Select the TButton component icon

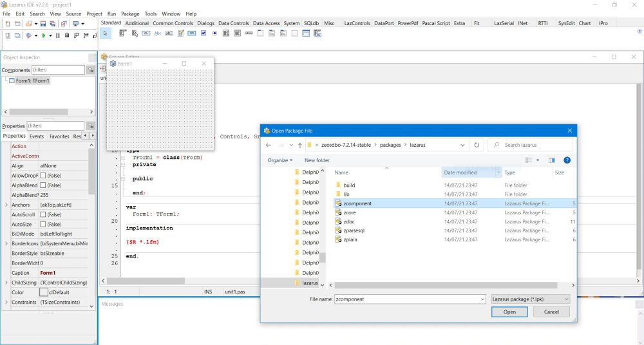tap(146, 33)
